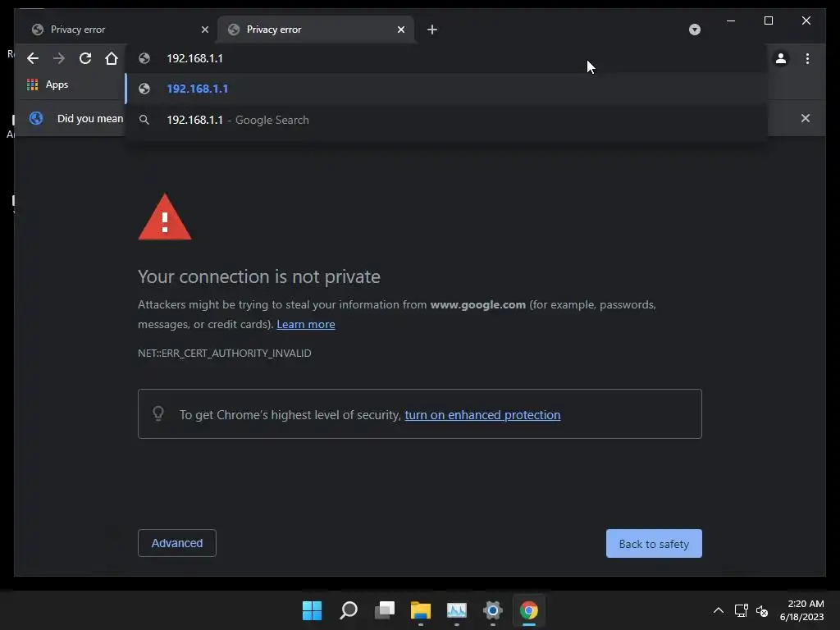840x630 pixels.
Task: Follow the Learn more link
Action: coord(305,324)
